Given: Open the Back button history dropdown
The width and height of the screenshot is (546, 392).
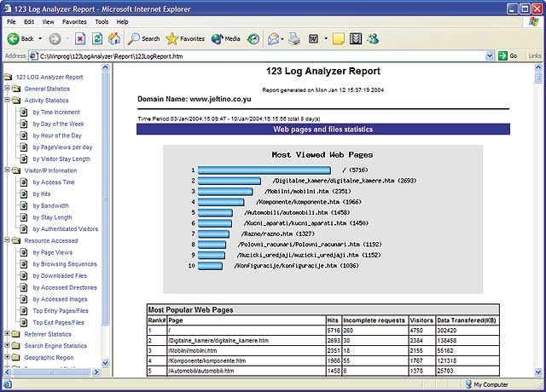Looking at the screenshot, I should [x=40, y=38].
